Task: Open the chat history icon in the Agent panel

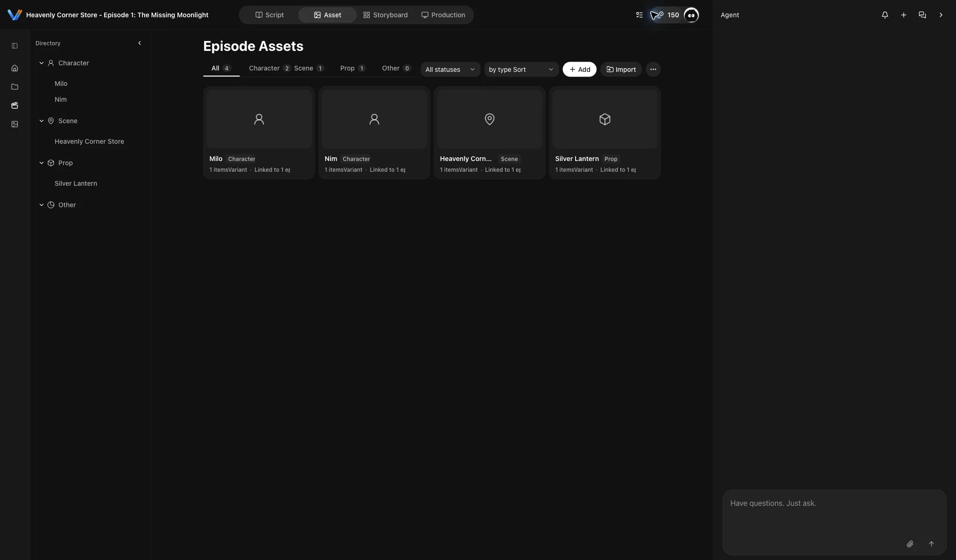Action: coord(922,15)
